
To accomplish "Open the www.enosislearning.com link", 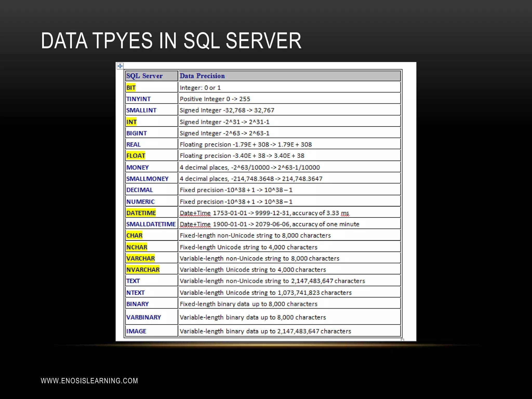I will tap(89, 381).
